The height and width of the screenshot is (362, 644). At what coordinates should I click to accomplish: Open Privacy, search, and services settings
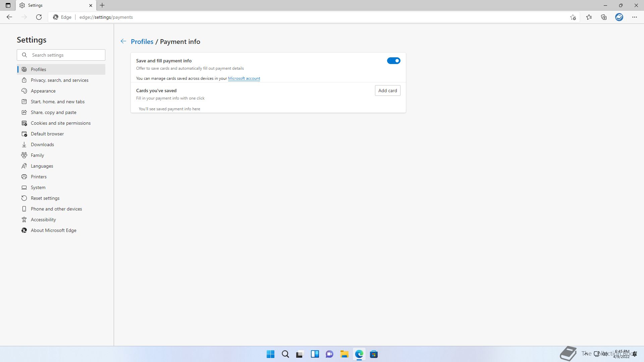(61, 80)
